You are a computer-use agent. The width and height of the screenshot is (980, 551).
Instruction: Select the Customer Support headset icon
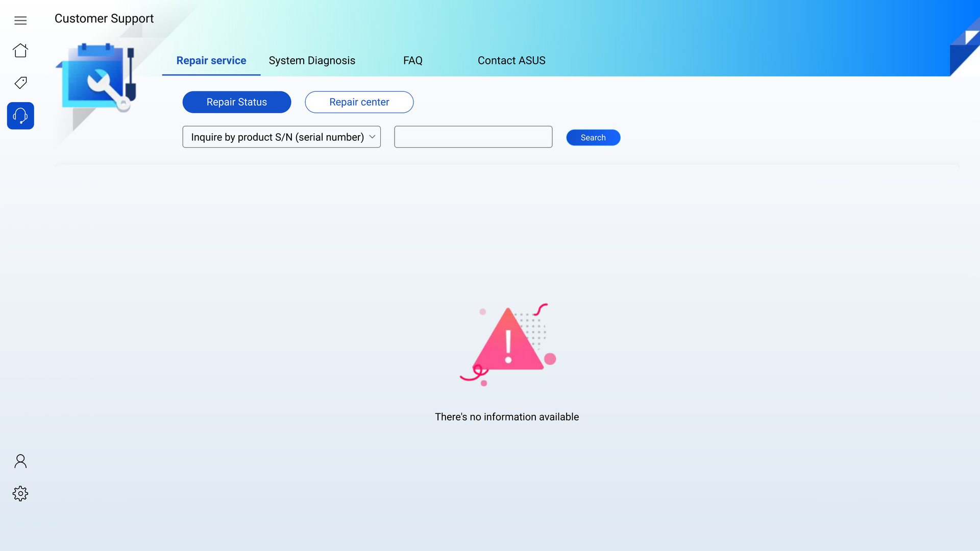[x=20, y=116]
